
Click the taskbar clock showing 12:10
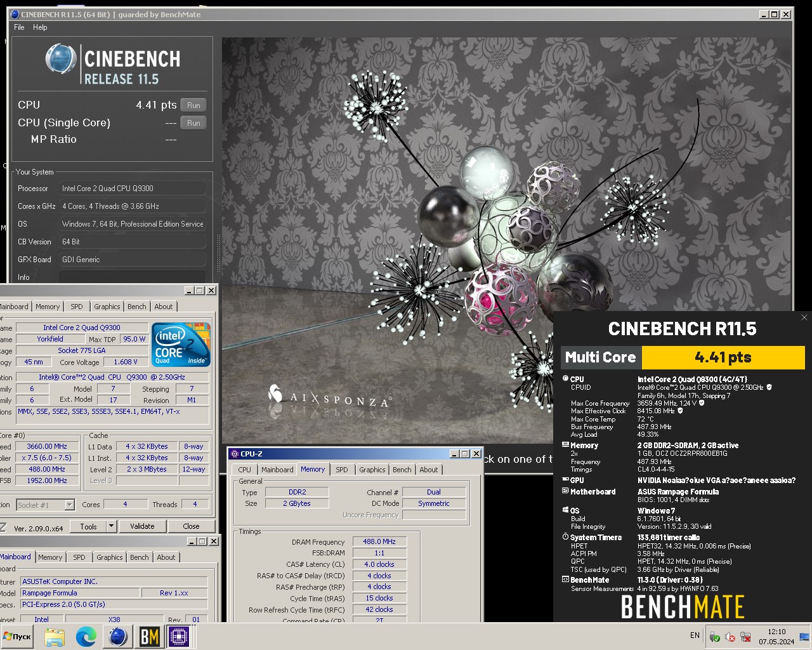point(776,637)
